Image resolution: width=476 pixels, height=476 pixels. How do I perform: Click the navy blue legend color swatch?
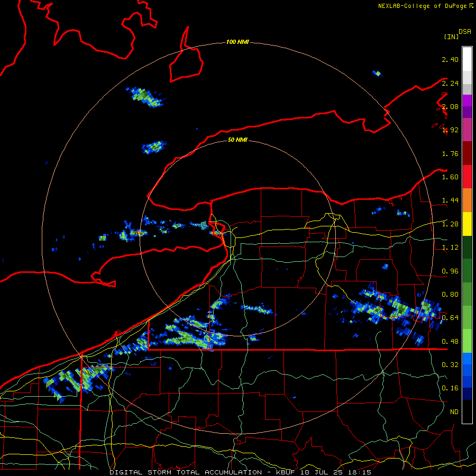467,394
